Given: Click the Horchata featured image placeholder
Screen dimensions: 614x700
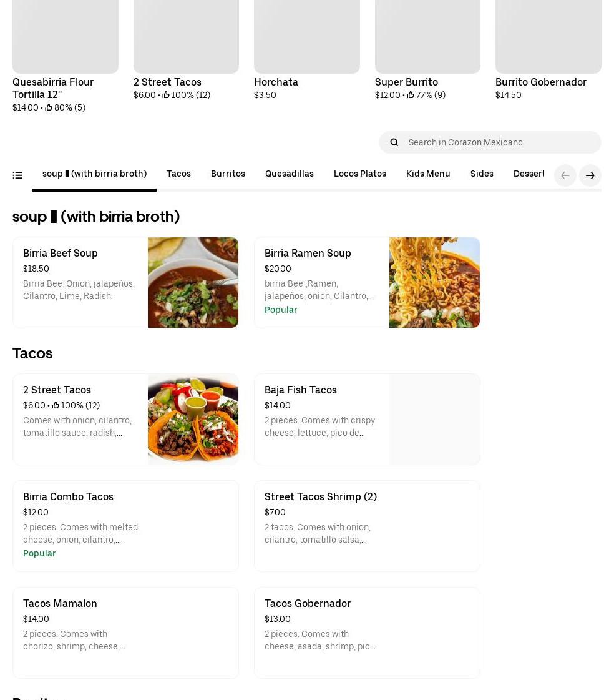Looking at the screenshot, I should click(306, 37).
